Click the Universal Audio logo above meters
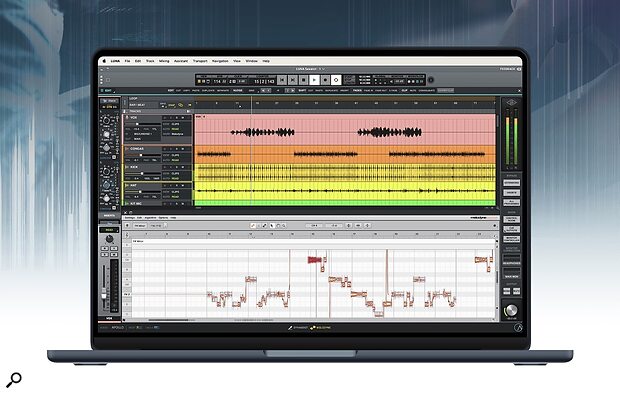Screen dimensions: 620x394 [x=511, y=103]
